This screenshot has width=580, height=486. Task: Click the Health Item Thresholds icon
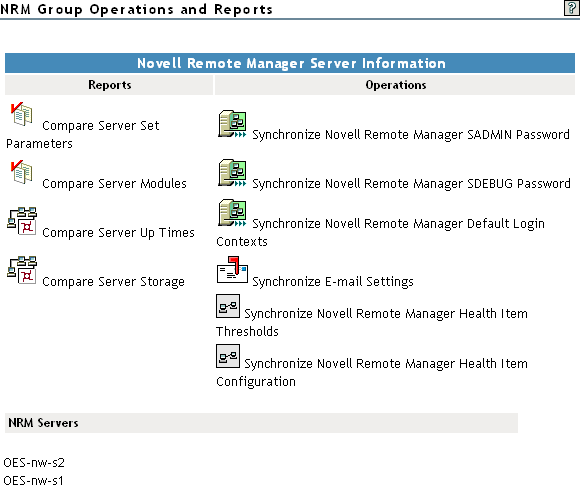click(228, 306)
